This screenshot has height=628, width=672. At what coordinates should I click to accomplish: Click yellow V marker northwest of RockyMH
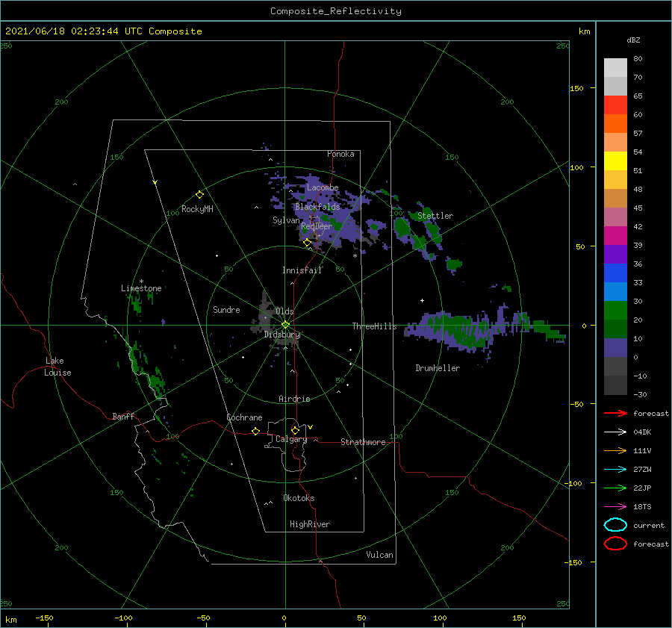(155, 182)
